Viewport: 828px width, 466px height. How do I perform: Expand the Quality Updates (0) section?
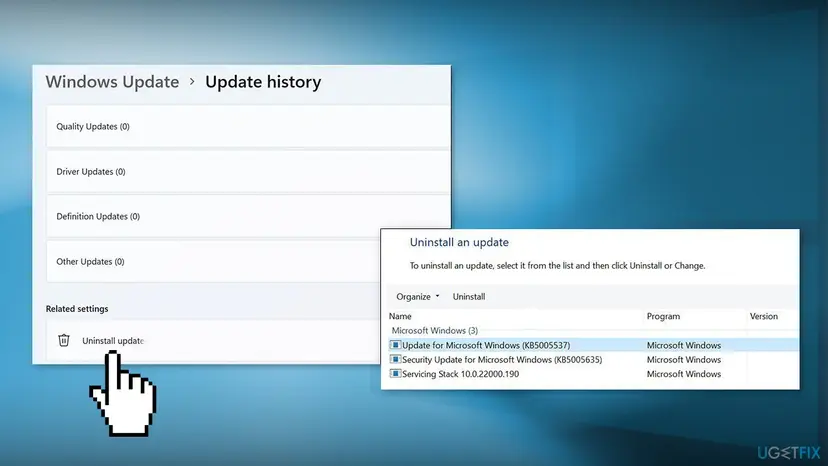[248, 126]
